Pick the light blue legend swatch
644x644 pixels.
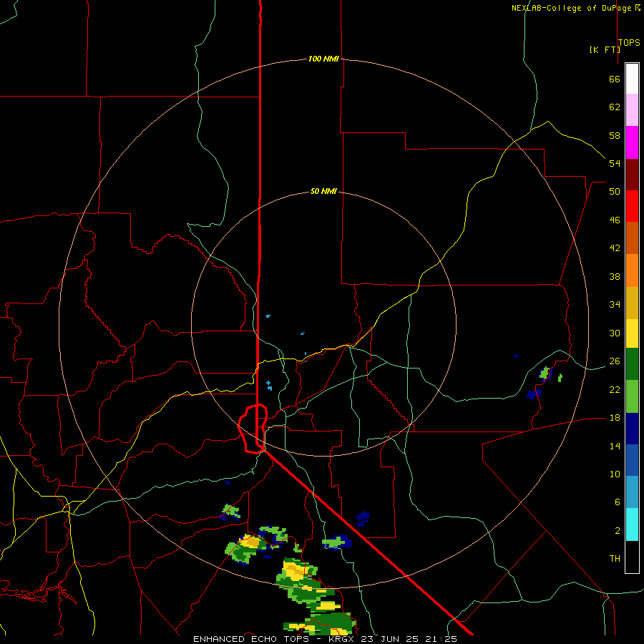coord(632,492)
